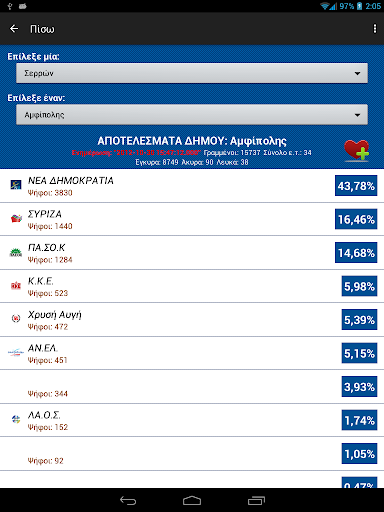Select the 43,78% percentage badge
This screenshot has width=384, height=512.
pos(356,186)
